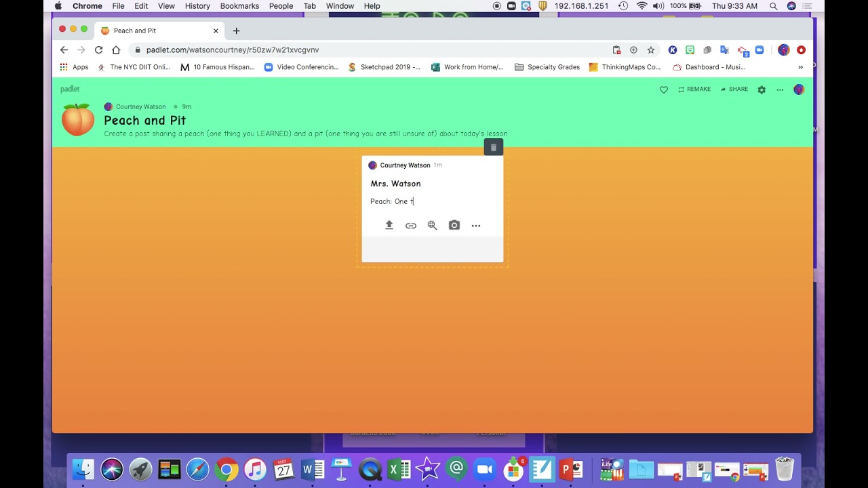
Task: Open the Chrome menu in menu bar
Action: pos(87,6)
